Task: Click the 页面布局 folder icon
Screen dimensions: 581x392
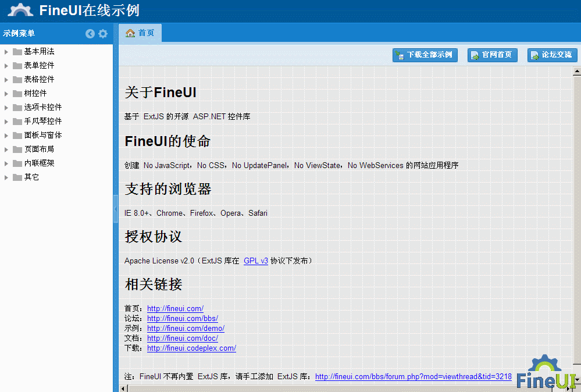Action: [17, 149]
